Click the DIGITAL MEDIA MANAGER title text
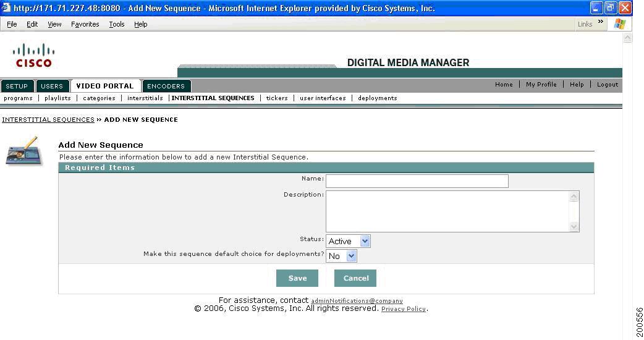 pyautogui.click(x=408, y=62)
